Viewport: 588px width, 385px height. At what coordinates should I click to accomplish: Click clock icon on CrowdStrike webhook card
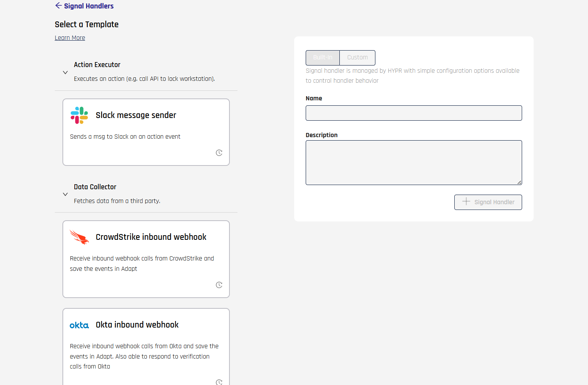[x=219, y=285]
